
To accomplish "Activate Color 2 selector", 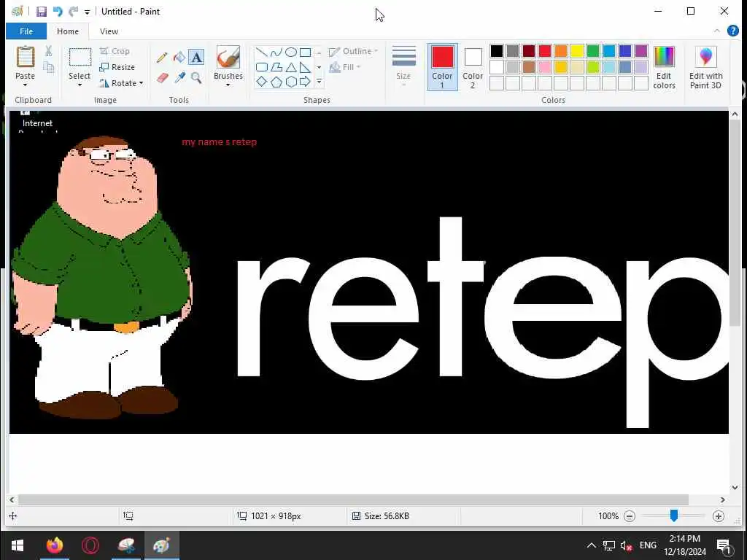I will 473,67.
